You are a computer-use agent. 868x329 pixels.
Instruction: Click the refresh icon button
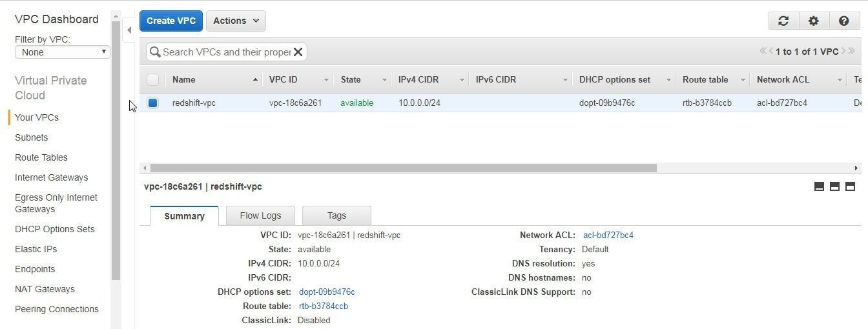pyautogui.click(x=783, y=21)
